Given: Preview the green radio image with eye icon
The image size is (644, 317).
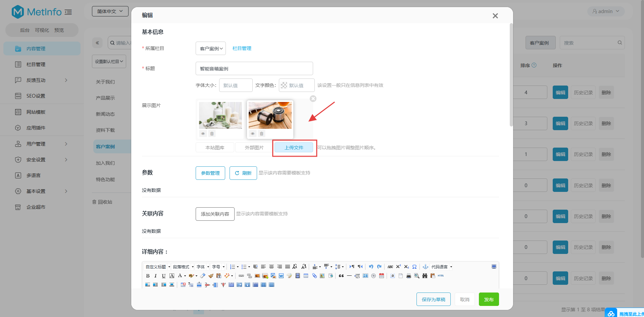Looking at the screenshot, I should coord(203,134).
